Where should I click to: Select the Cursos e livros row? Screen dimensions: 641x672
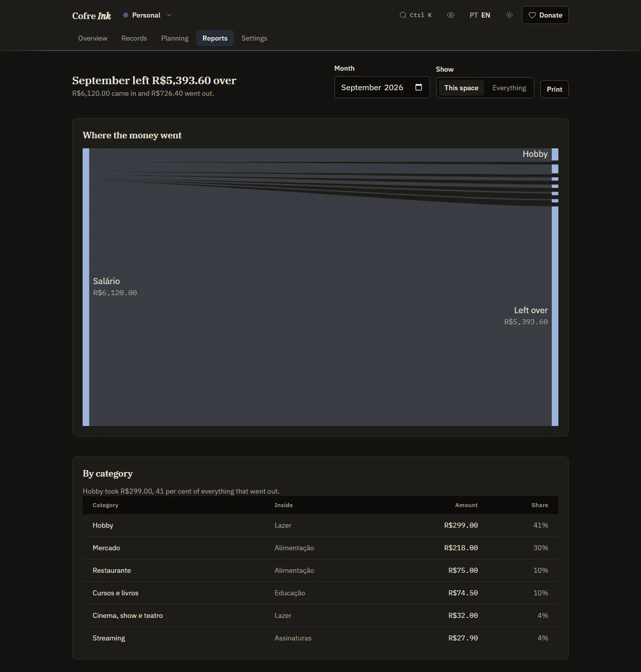[x=320, y=593]
